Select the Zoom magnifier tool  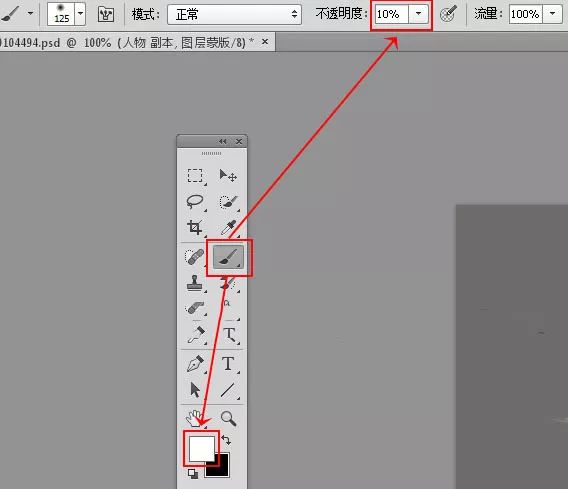pyautogui.click(x=228, y=418)
